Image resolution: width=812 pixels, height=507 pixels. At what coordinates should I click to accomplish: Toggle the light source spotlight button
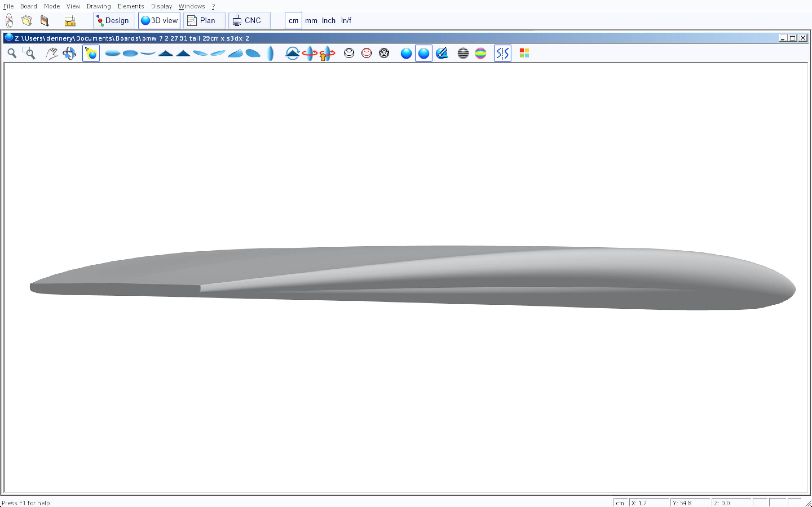pos(91,53)
